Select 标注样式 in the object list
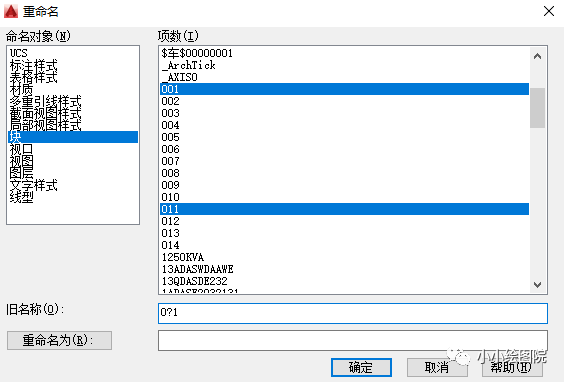The image size is (564, 382). 73,65
